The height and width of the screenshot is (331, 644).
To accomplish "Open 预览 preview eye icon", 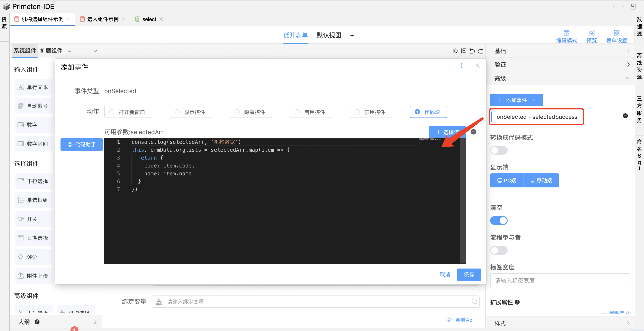I will coord(591,33).
